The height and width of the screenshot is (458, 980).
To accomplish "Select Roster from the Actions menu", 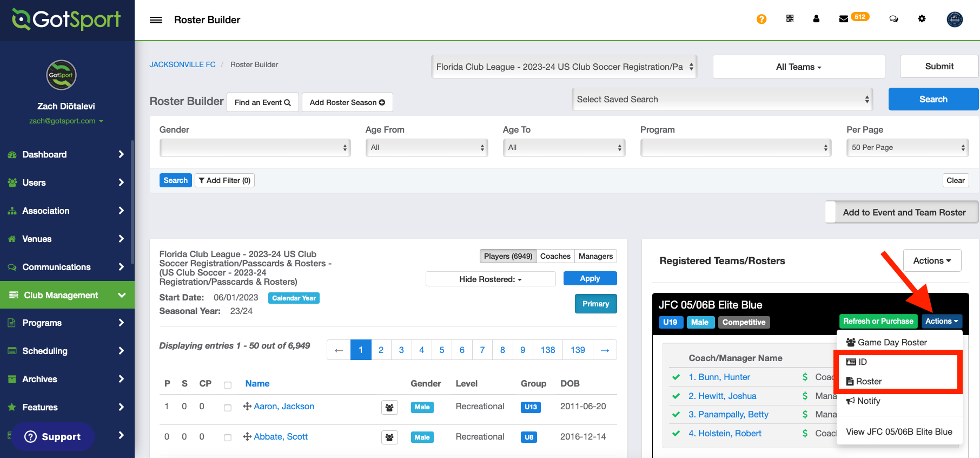I will click(x=869, y=382).
